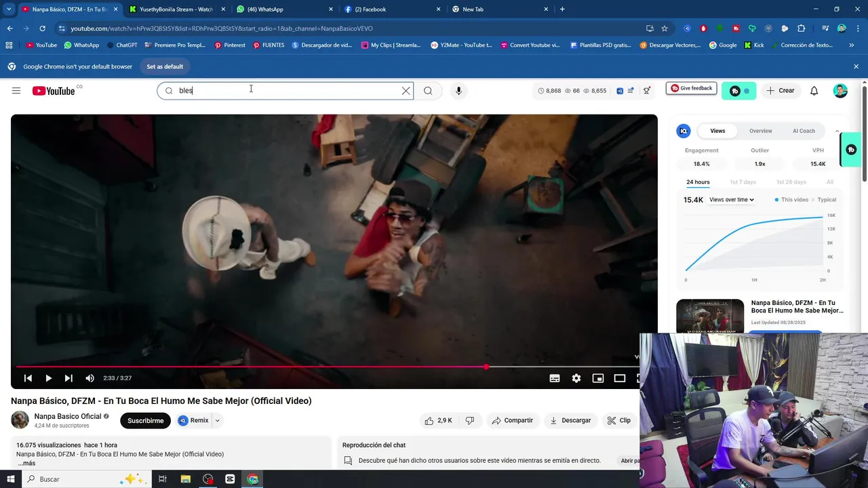
Task: Collapse the vidIQ panel chevron
Action: coord(837,131)
